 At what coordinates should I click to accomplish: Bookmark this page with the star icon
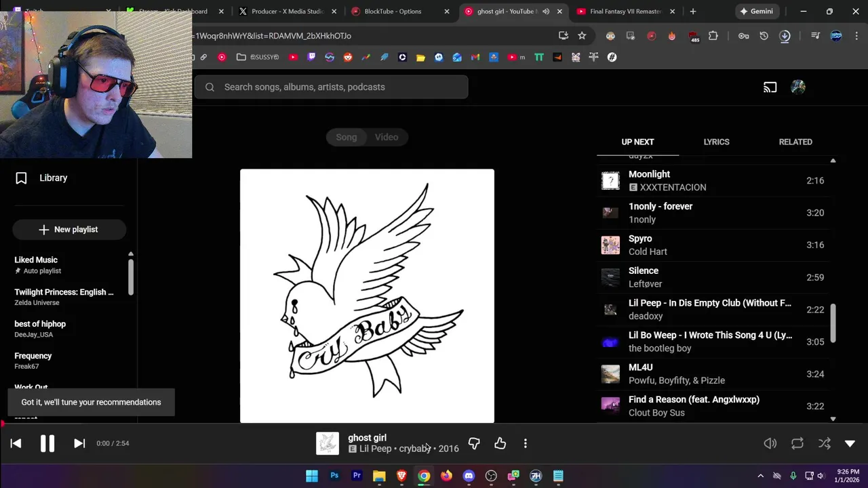tap(582, 36)
